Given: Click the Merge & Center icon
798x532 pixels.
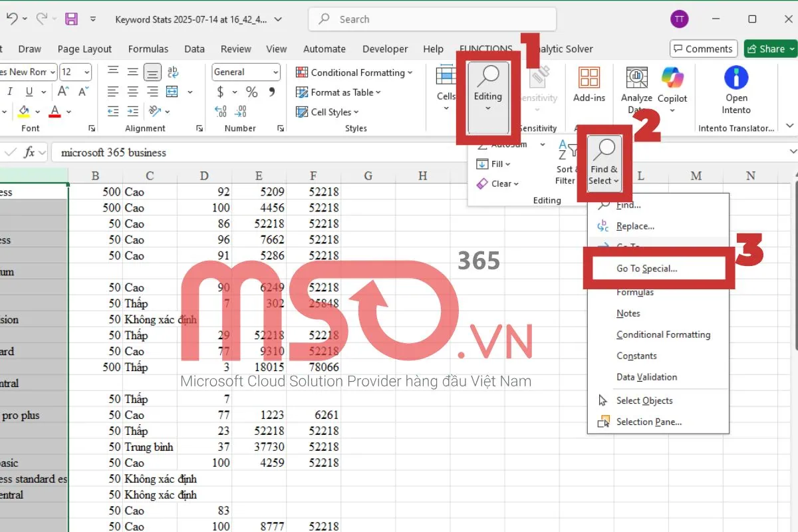Looking at the screenshot, I should (x=173, y=92).
